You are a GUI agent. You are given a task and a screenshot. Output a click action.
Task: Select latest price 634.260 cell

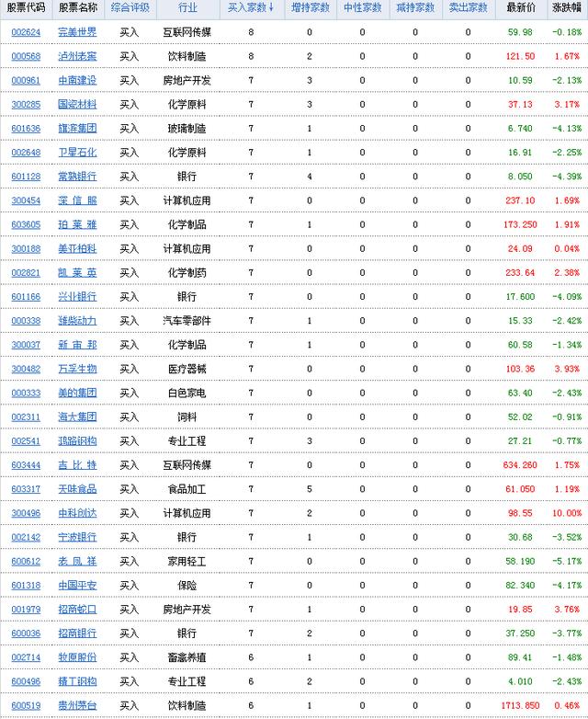coord(520,465)
